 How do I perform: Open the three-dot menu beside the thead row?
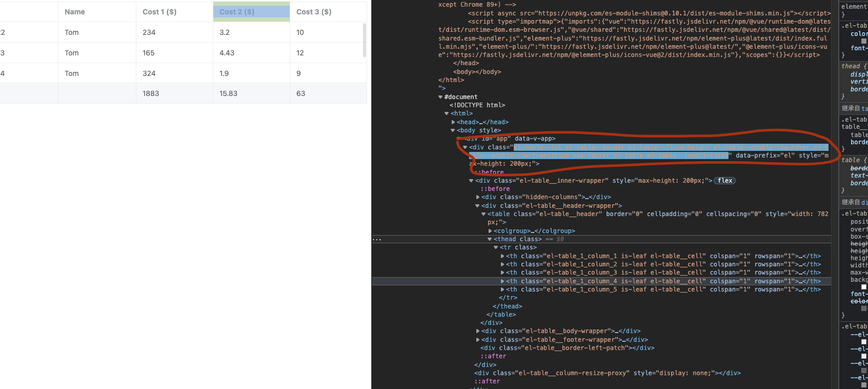click(x=377, y=239)
